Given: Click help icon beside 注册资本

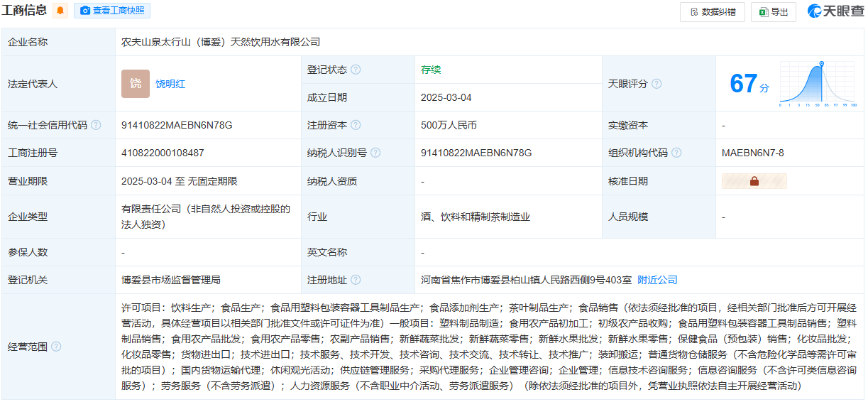Looking at the screenshot, I should point(356,125).
